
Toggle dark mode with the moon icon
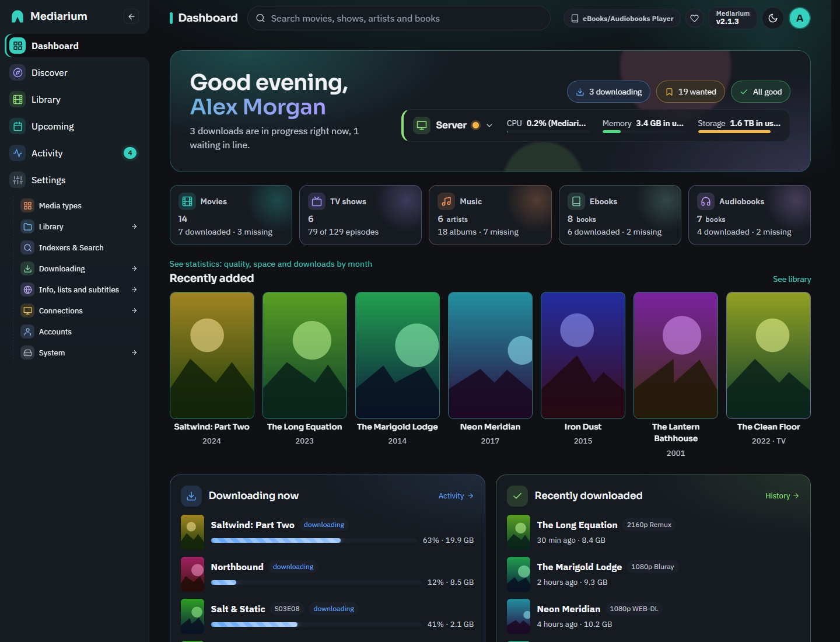[773, 19]
